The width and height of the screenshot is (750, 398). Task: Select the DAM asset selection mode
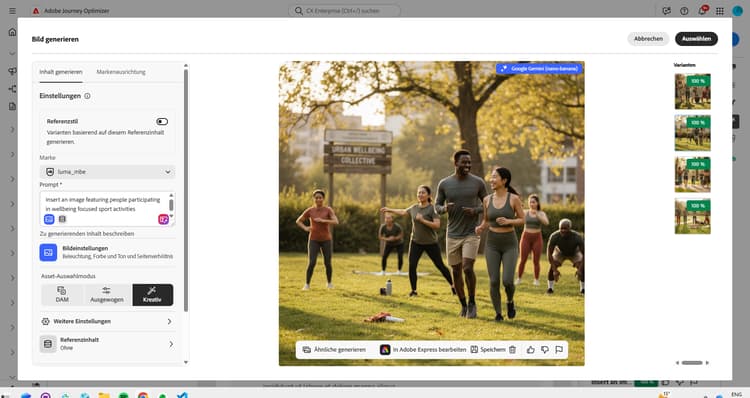[62, 295]
